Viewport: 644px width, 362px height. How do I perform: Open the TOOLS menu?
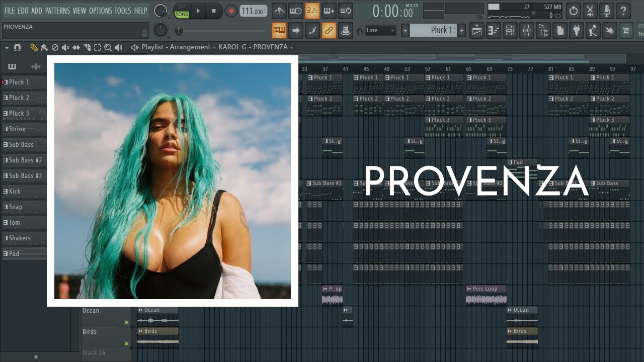click(122, 11)
